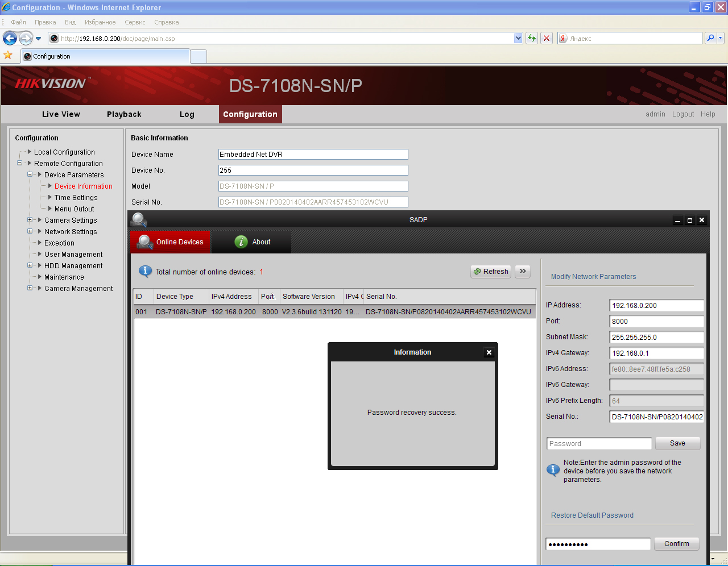Expand Camera Settings tree node
The height and width of the screenshot is (566, 728).
point(30,220)
